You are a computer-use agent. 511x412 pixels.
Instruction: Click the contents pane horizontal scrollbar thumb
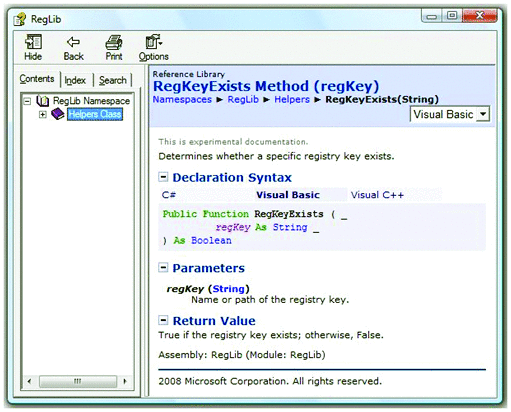(78, 381)
